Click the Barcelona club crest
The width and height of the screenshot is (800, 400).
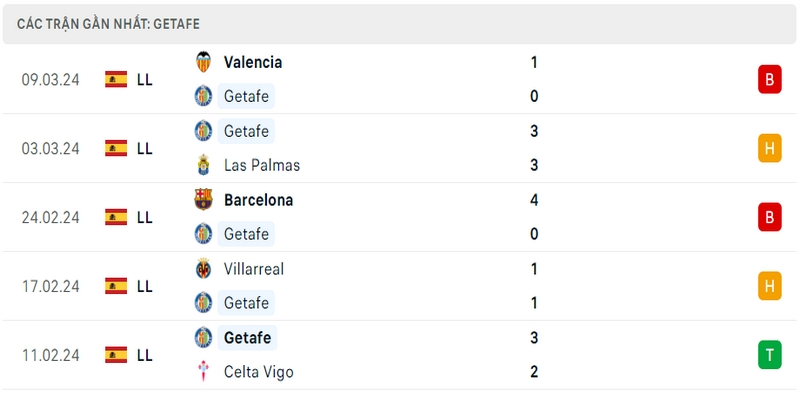point(204,199)
